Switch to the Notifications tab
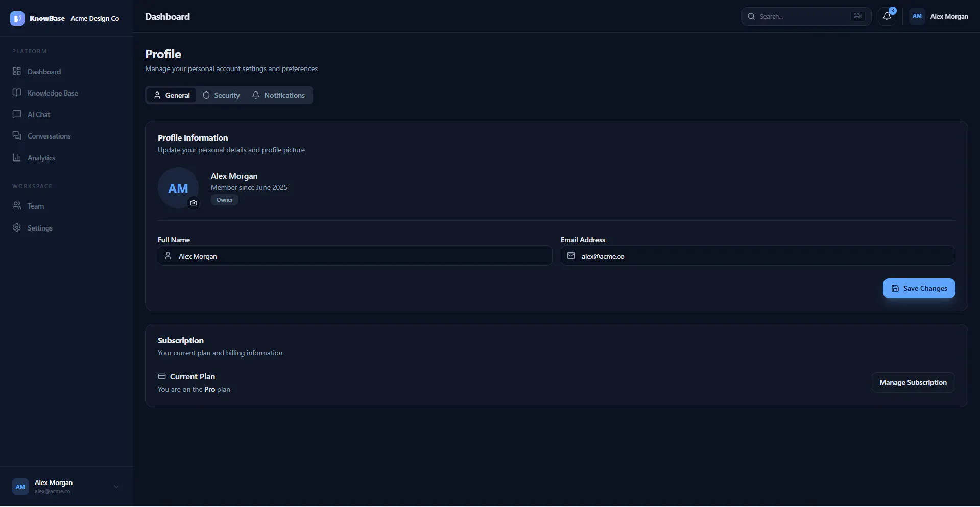 [278, 95]
